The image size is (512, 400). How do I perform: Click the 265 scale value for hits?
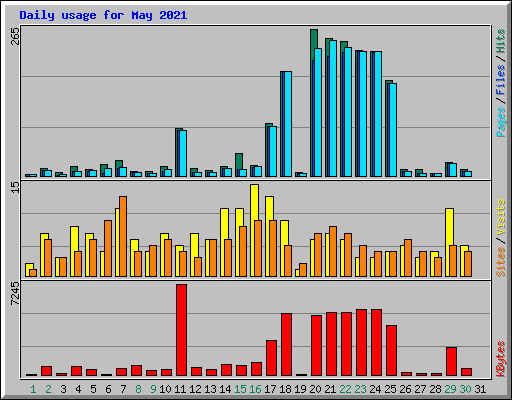pos(15,36)
